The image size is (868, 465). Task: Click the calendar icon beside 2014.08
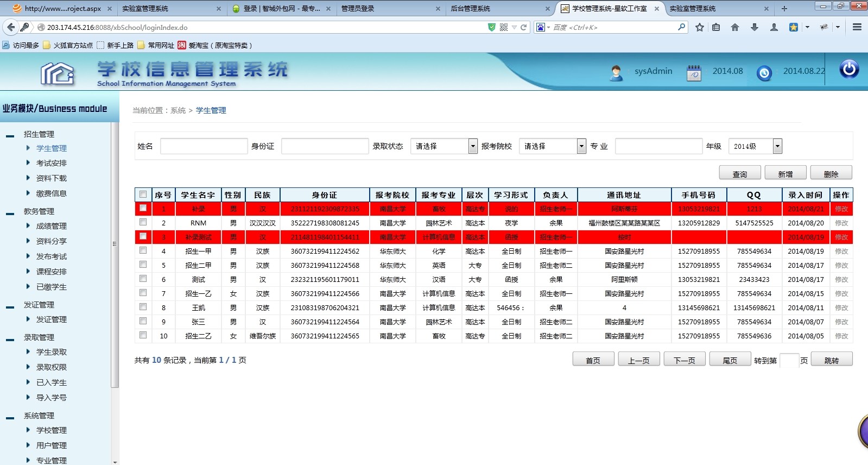pyautogui.click(x=694, y=73)
